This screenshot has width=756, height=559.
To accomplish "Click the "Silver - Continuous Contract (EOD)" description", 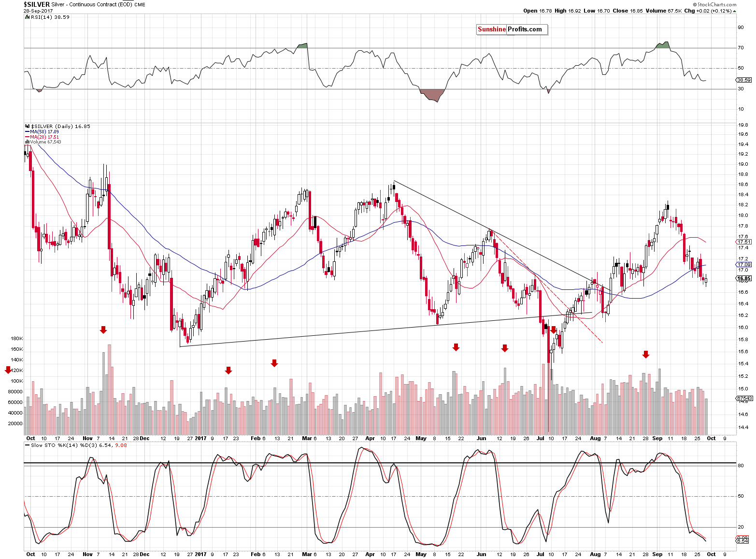I will 91,4.
